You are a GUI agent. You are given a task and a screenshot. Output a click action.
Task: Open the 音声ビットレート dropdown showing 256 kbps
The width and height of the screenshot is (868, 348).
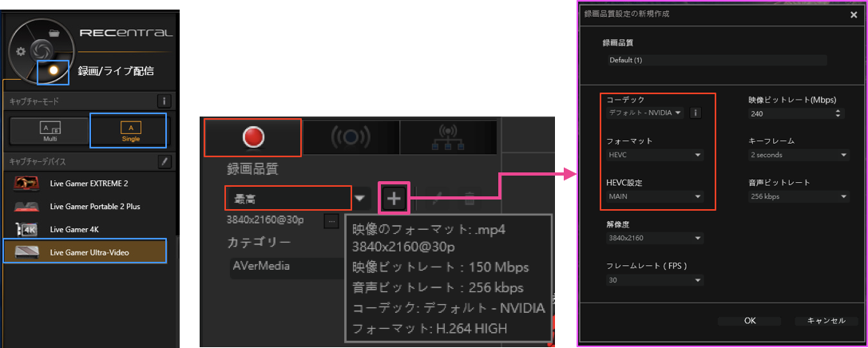[799, 196]
